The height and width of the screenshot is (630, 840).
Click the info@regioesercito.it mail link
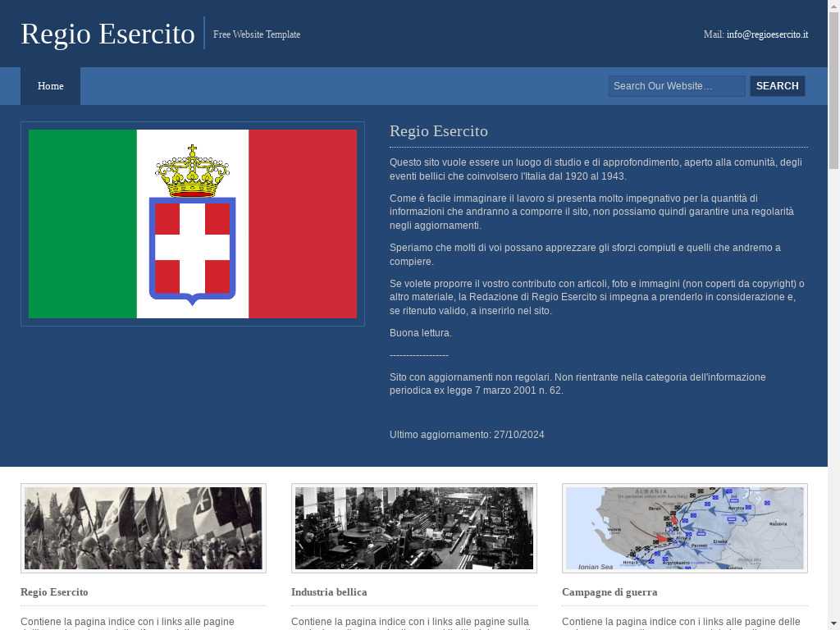coord(767,34)
